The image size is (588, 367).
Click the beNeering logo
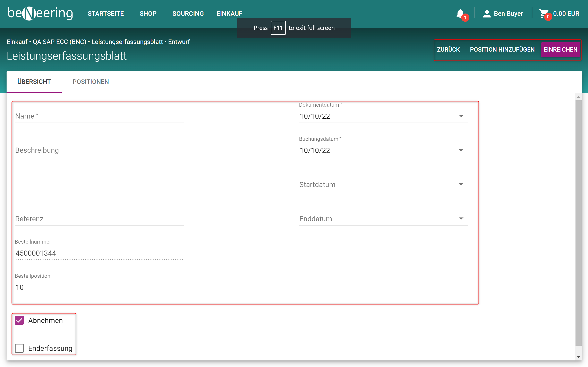40,13
